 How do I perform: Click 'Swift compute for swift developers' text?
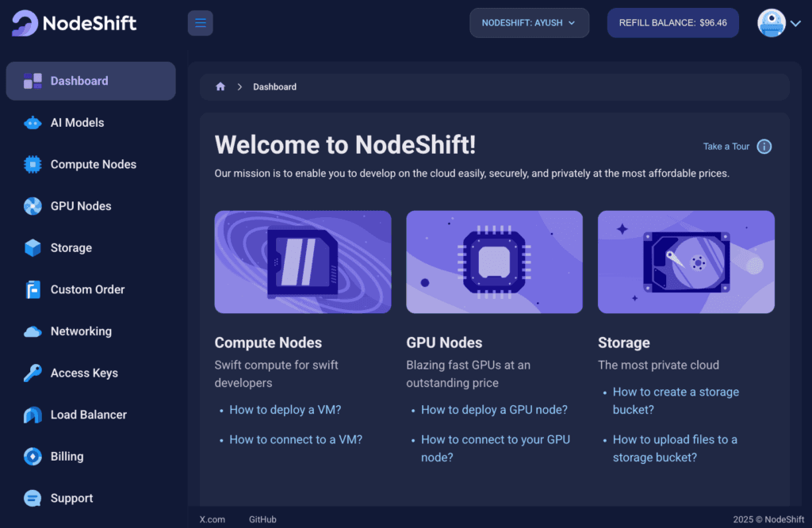(x=277, y=373)
